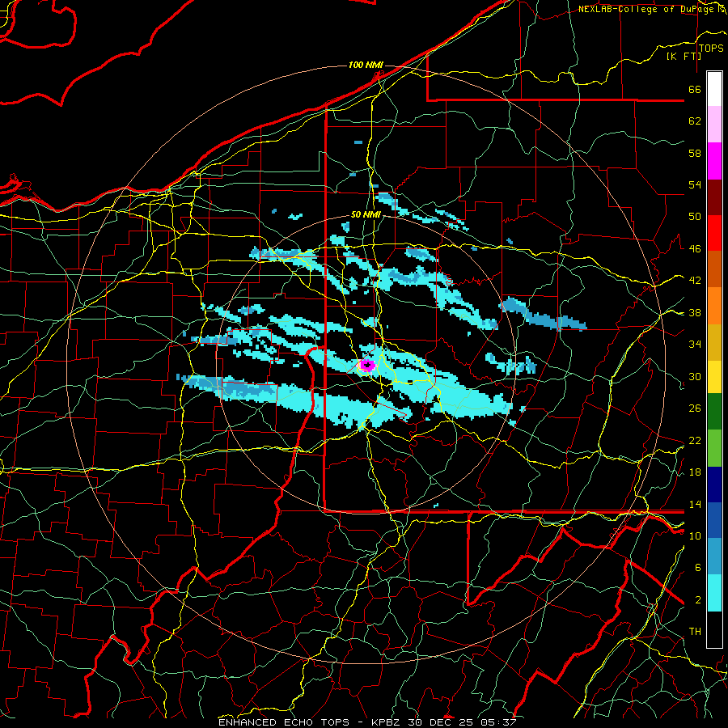Click the legend value "18"

click(695, 472)
